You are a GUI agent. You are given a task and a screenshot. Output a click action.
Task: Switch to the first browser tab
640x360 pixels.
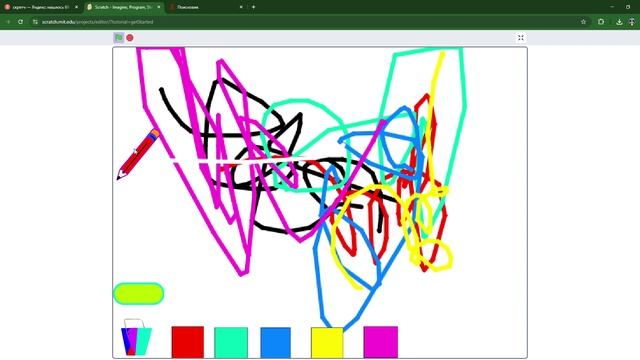click(41, 7)
